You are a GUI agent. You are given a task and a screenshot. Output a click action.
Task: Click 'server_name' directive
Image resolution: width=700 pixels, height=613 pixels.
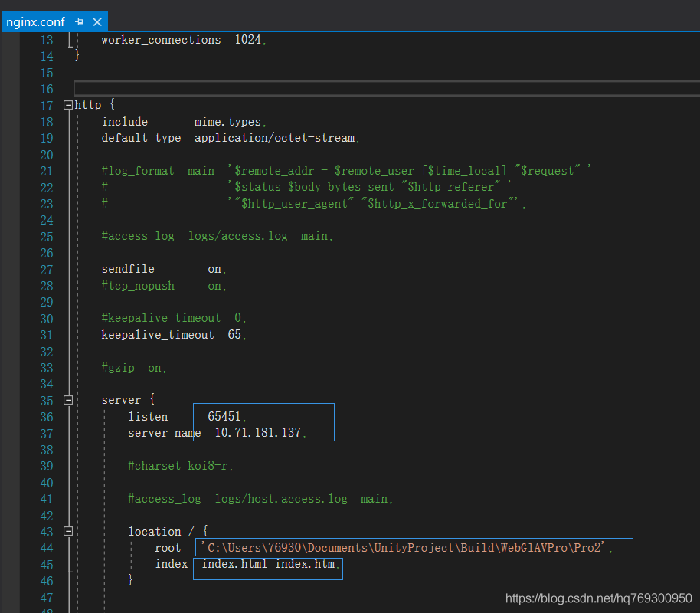(x=165, y=434)
